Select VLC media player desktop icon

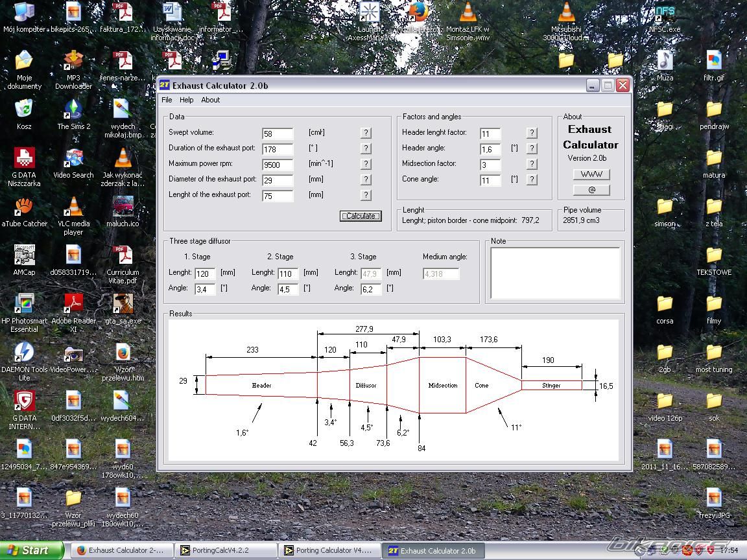click(73, 215)
